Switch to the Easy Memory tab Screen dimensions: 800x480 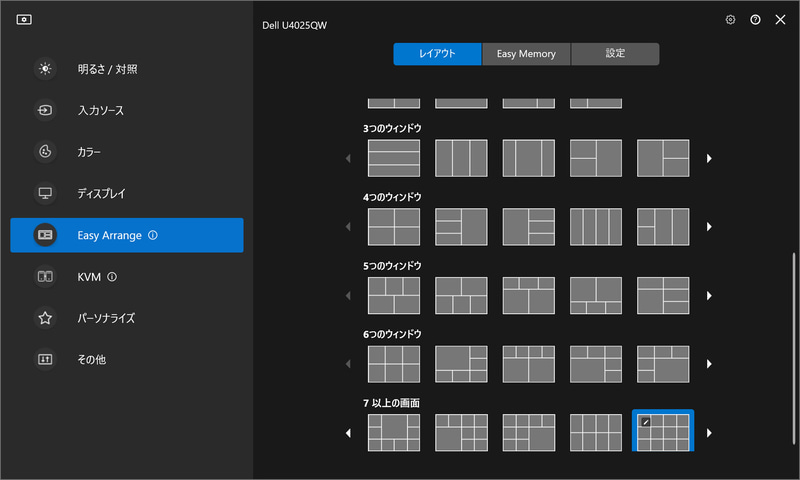coord(526,54)
